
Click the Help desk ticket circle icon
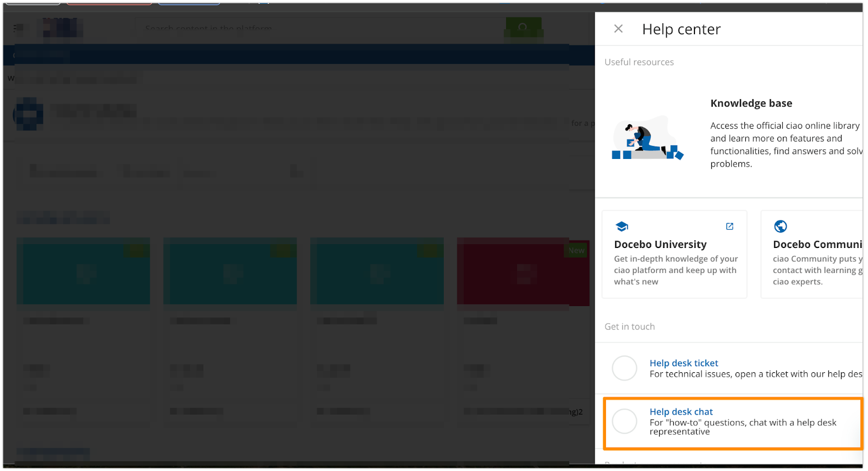(624, 368)
